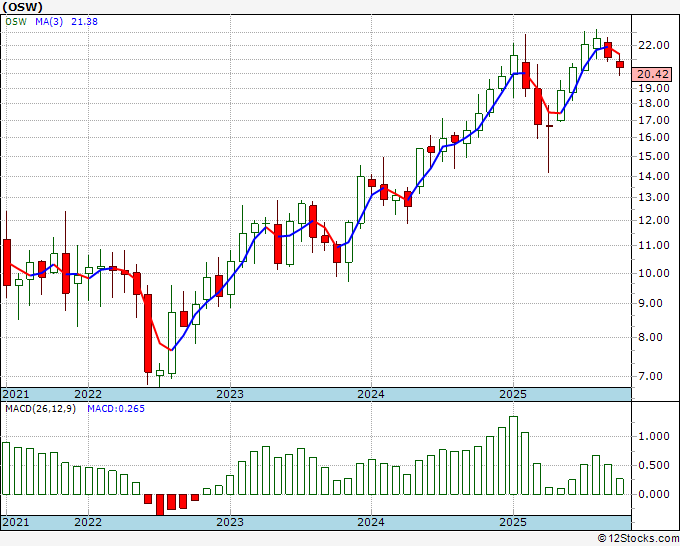Click the OSW ticker title
The height and width of the screenshot is (546, 680).
(23, 7)
